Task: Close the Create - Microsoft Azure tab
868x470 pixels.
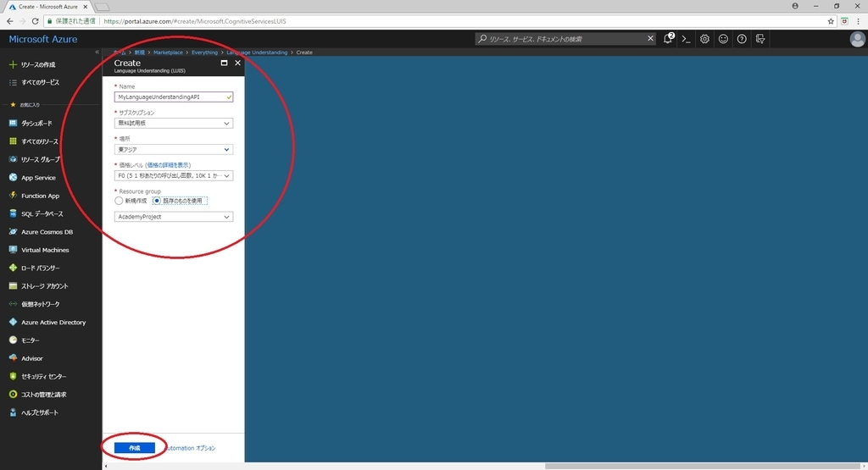Action: click(86, 7)
